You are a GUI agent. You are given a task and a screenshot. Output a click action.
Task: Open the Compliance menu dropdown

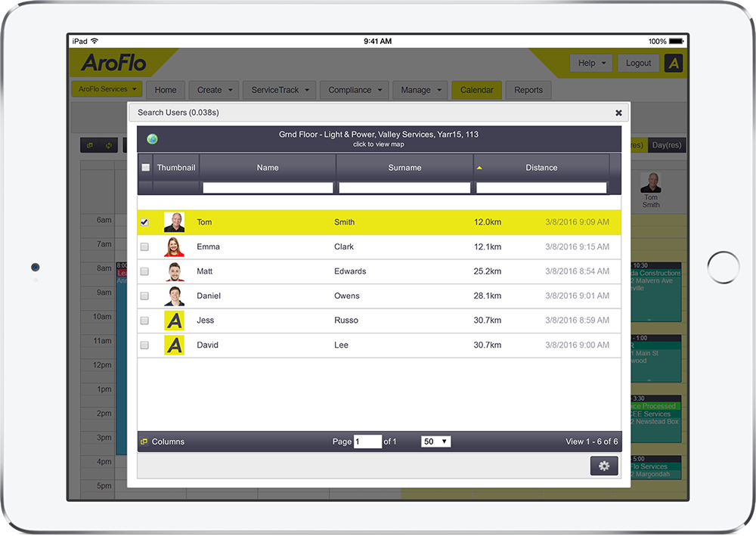point(355,90)
